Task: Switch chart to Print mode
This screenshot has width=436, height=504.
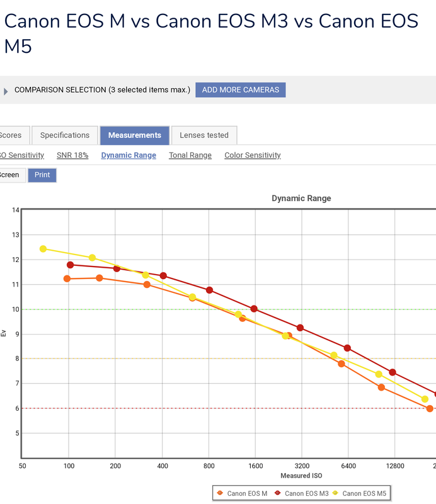Action: tap(42, 175)
